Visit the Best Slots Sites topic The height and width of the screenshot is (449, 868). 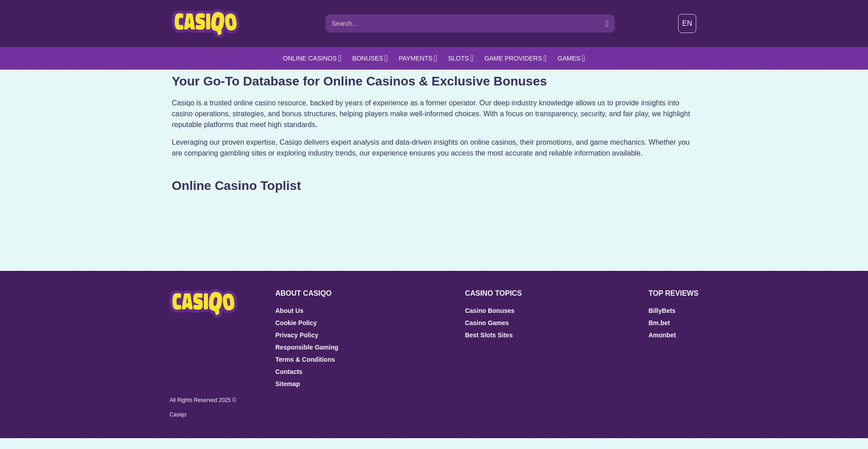tap(489, 335)
